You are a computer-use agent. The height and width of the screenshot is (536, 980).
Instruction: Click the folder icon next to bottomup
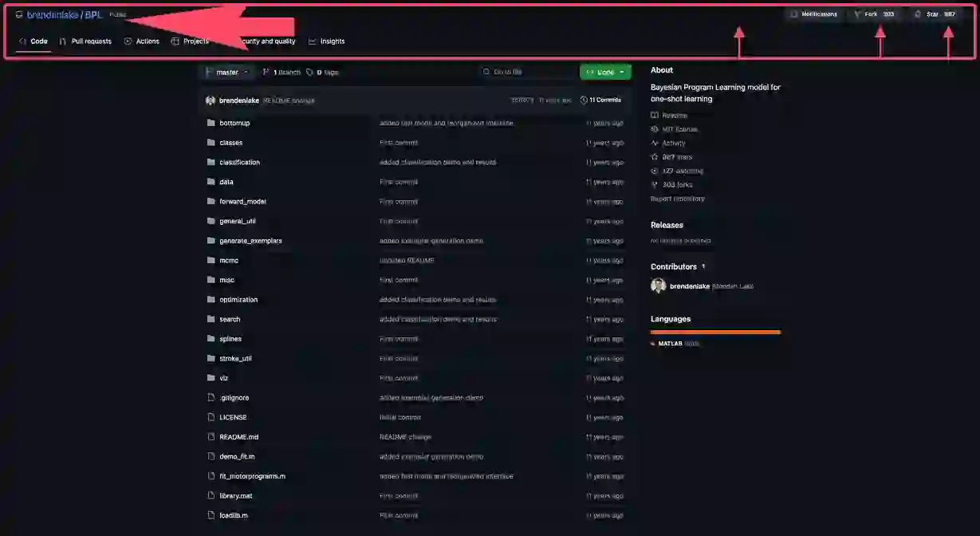point(211,123)
